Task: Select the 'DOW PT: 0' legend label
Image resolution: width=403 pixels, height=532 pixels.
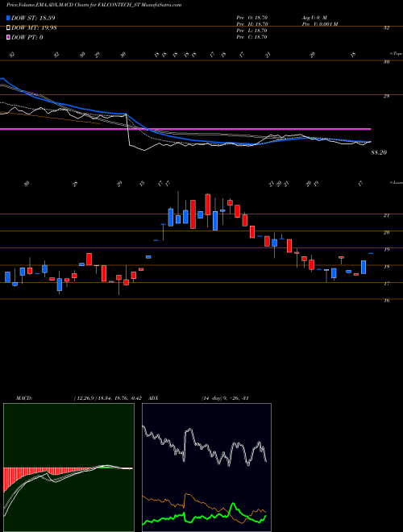Action: [x=27, y=37]
